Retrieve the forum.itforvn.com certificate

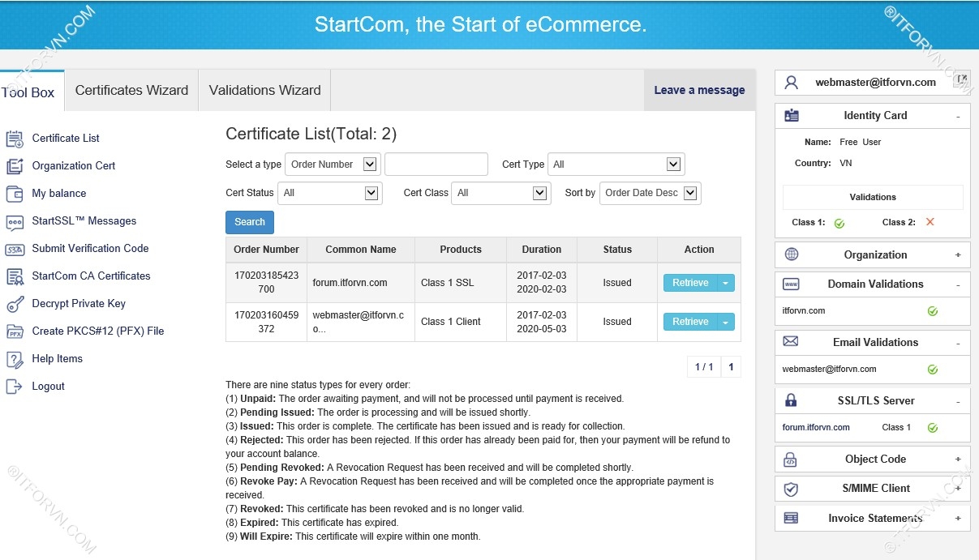pyautogui.click(x=690, y=283)
